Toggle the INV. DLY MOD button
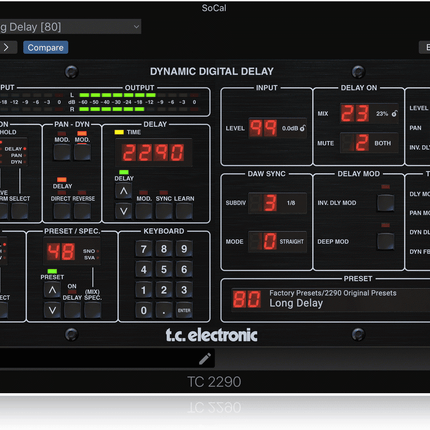This screenshot has width=430, height=430. tap(385, 203)
